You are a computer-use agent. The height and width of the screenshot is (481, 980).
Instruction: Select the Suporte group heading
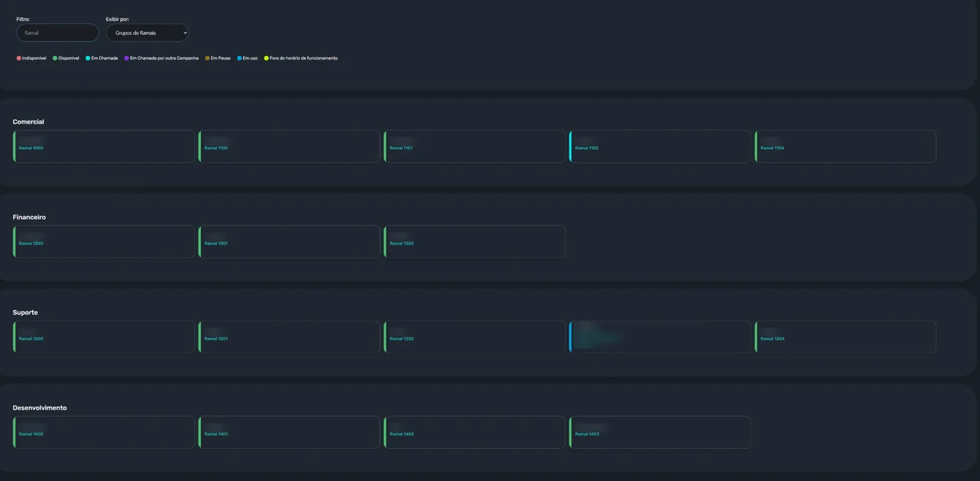click(25, 312)
